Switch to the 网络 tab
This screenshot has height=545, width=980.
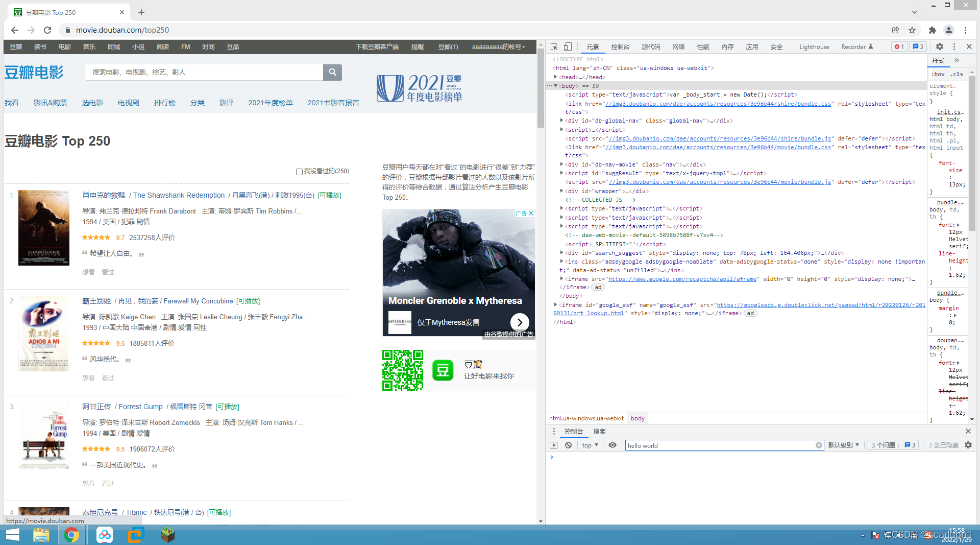[x=678, y=46]
